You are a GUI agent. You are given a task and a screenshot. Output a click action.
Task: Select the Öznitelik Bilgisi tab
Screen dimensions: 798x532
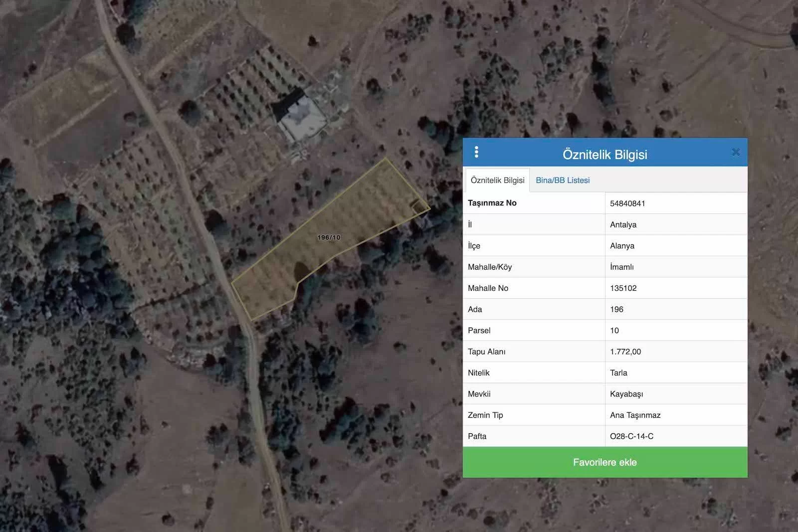[497, 180]
